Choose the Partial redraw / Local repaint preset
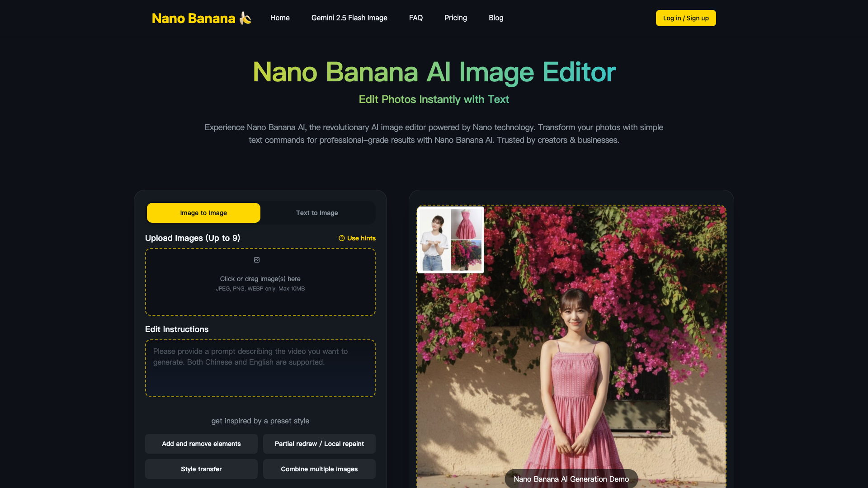 (319, 444)
